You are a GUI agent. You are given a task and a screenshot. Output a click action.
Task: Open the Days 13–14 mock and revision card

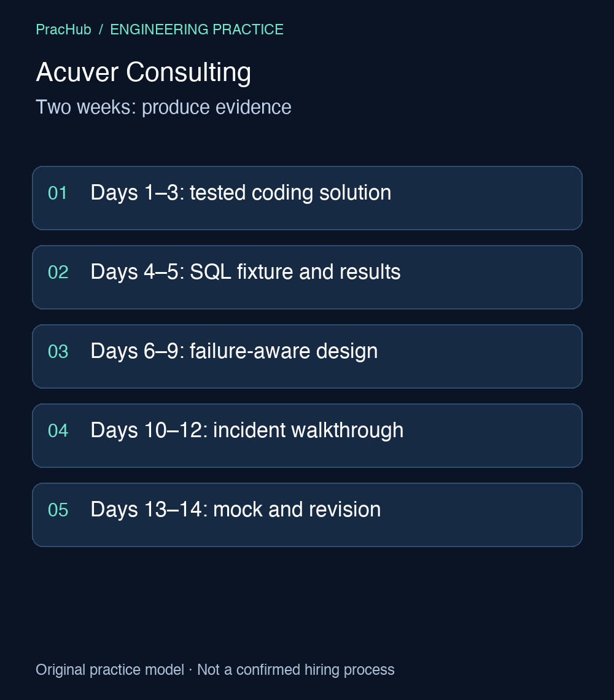click(307, 515)
